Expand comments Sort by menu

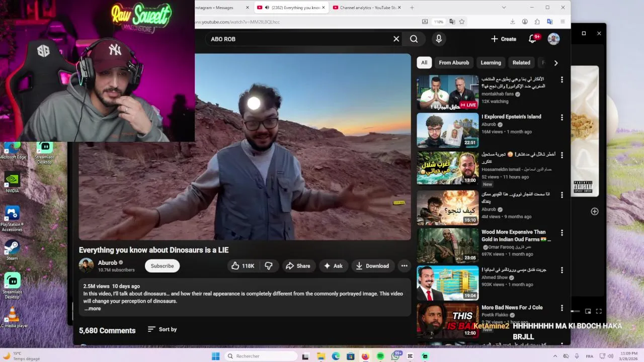[x=162, y=329]
